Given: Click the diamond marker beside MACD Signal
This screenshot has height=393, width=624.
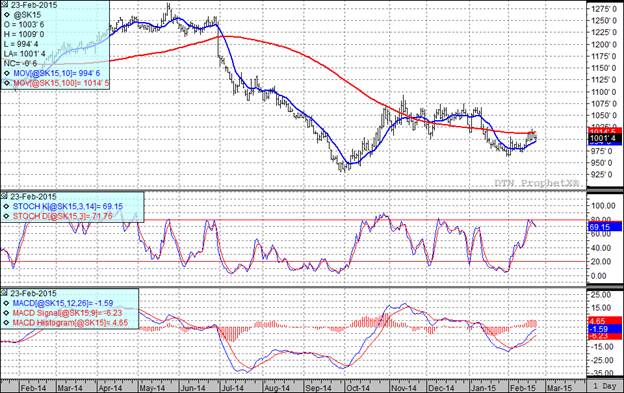Looking at the screenshot, I should [x=7, y=313].
